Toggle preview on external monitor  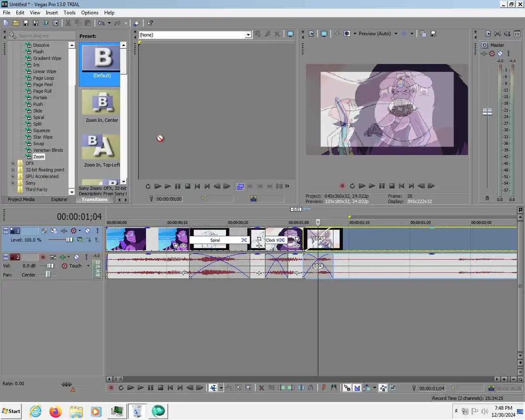pyautogui.click(x=324, y=34)
